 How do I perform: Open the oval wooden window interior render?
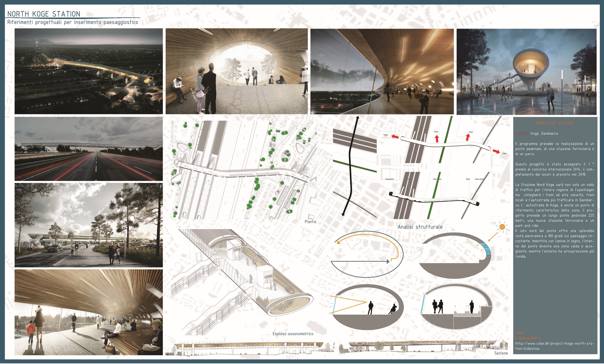[237, 71]
